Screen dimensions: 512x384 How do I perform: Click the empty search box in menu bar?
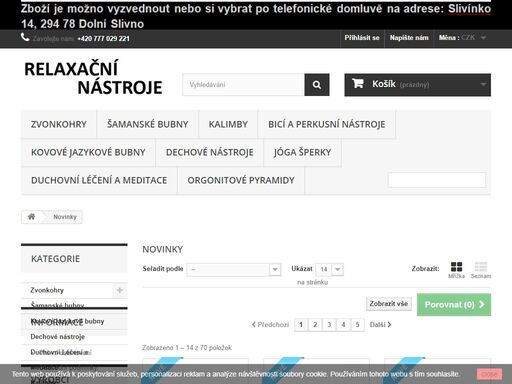pos(437,180)
